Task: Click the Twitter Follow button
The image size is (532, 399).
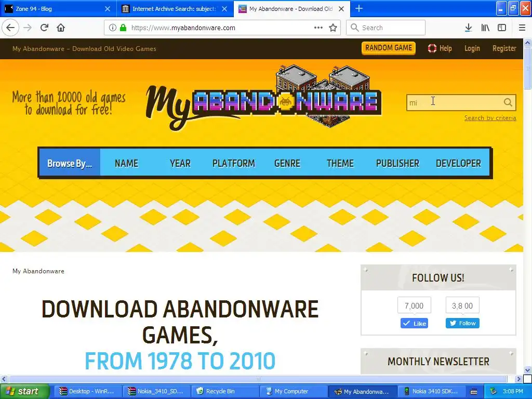Action: coord(462,323)
